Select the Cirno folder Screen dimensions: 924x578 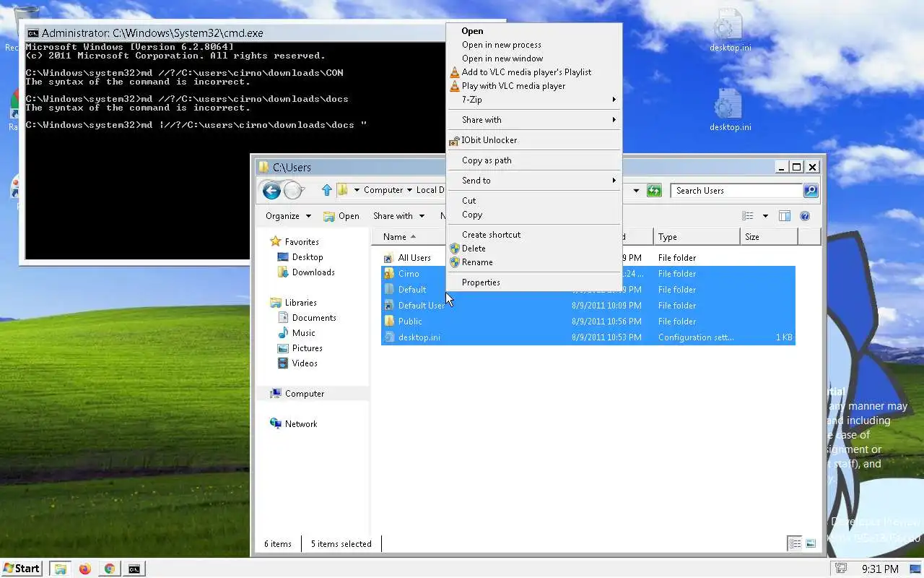408,274
